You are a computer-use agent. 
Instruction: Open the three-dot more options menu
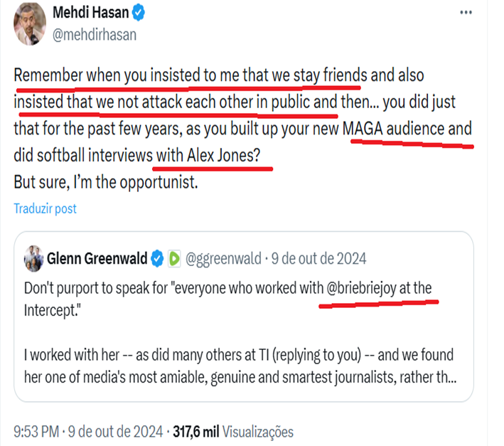(x=465, y=13)
